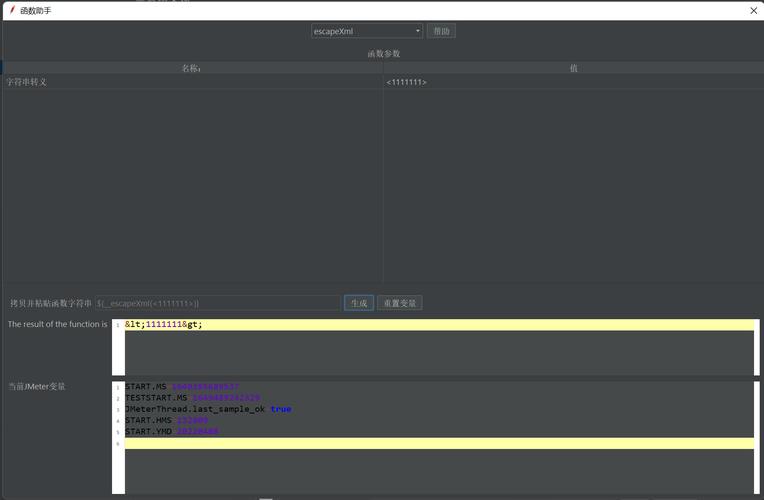Click the <1111111> value cell

coord(573,82)
